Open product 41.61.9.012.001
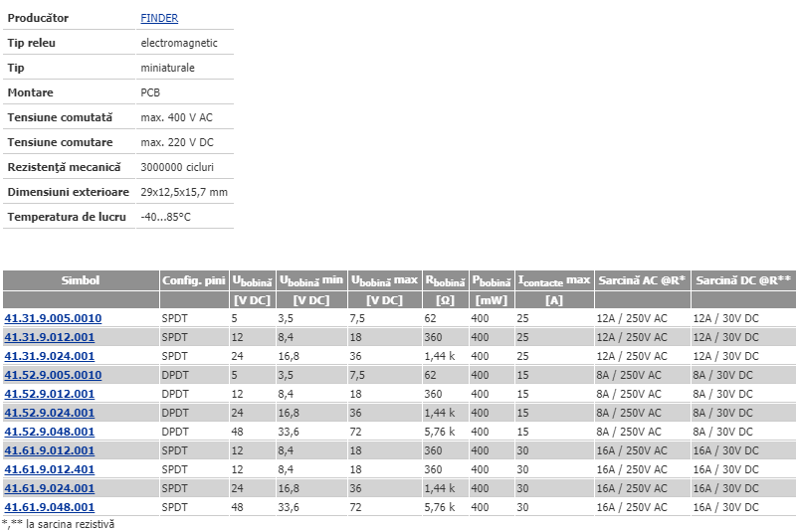796x532 pixels. click(x=49, y=450)
